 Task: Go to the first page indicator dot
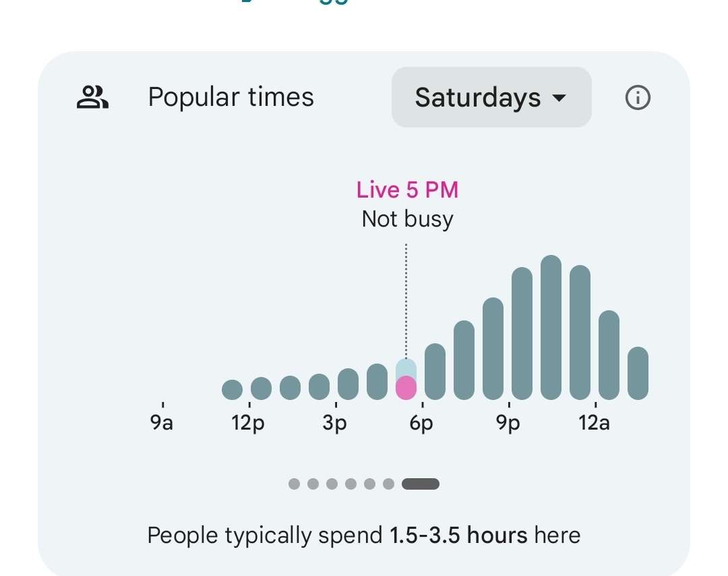[x=294, y=484]
